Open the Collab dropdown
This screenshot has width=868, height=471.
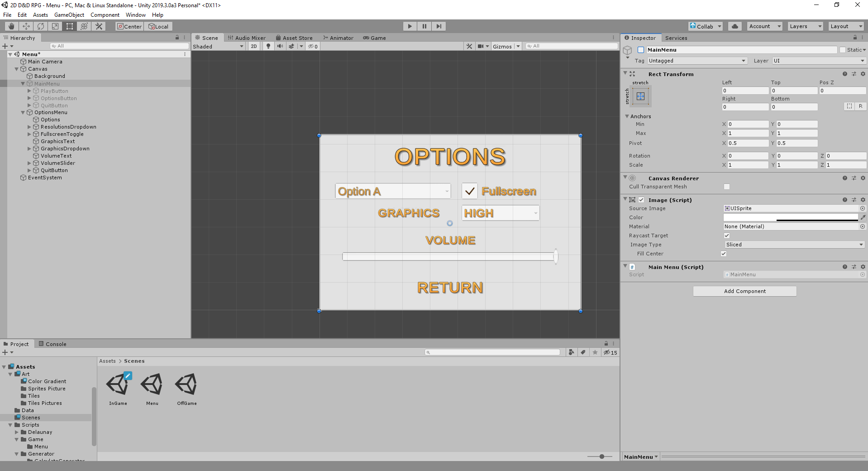click(x=705, y=26)
